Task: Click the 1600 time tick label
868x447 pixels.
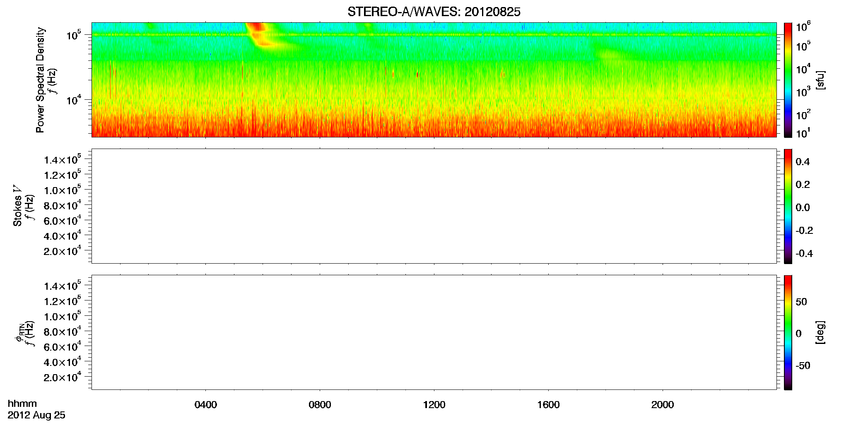Action: (548, 405)
